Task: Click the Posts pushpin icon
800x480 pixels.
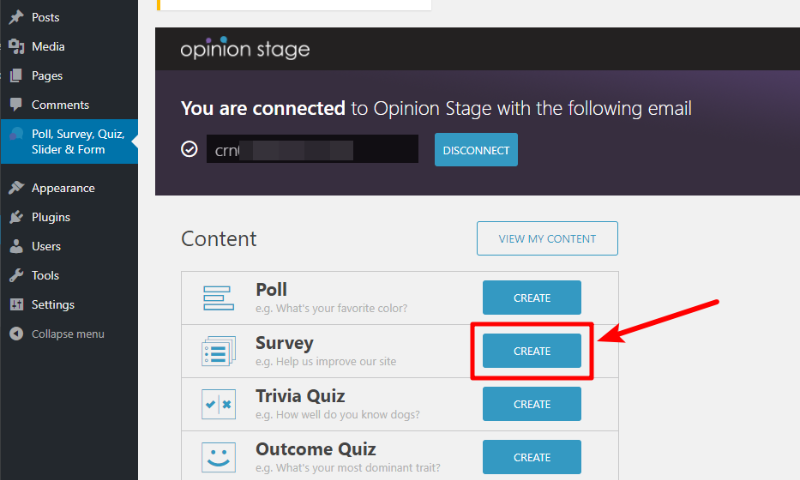Action: point(16,17)
